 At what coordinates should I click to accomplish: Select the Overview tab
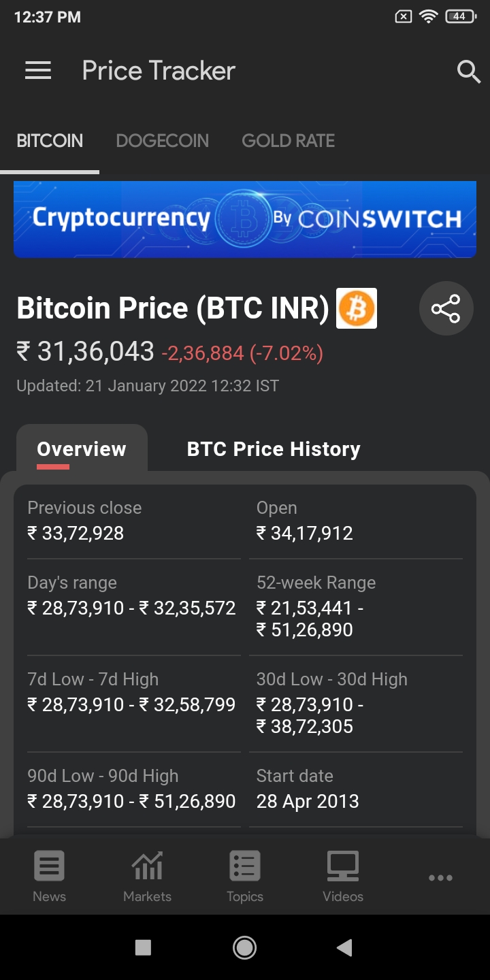coord(82,449)
